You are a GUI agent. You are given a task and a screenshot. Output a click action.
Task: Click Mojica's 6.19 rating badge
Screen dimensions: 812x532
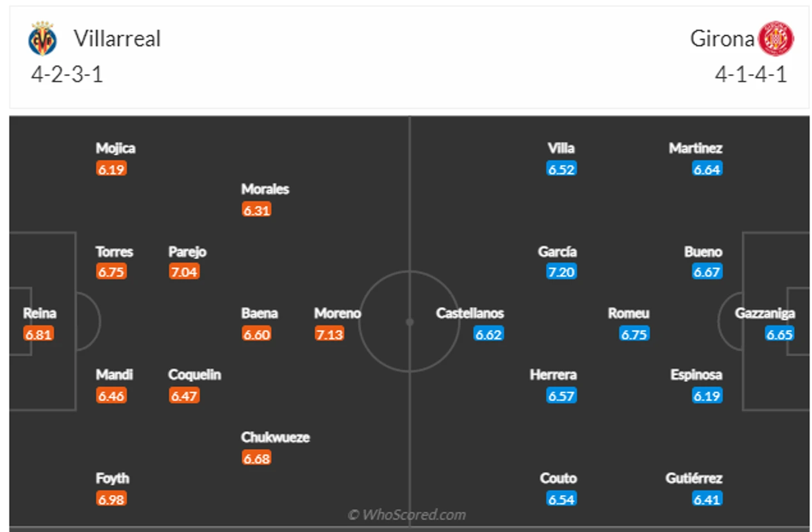(x=111, y=169)
